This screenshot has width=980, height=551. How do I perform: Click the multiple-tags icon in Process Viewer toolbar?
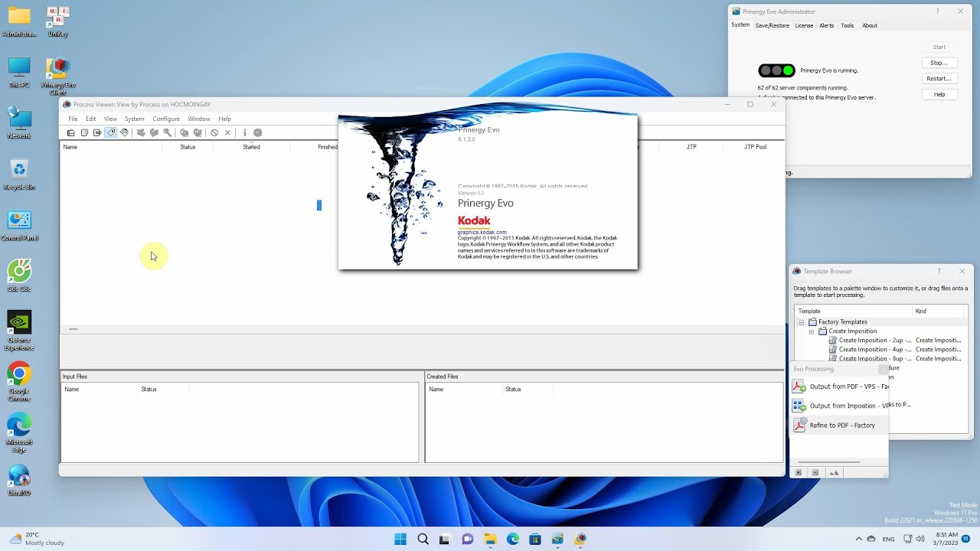point(124,133)
